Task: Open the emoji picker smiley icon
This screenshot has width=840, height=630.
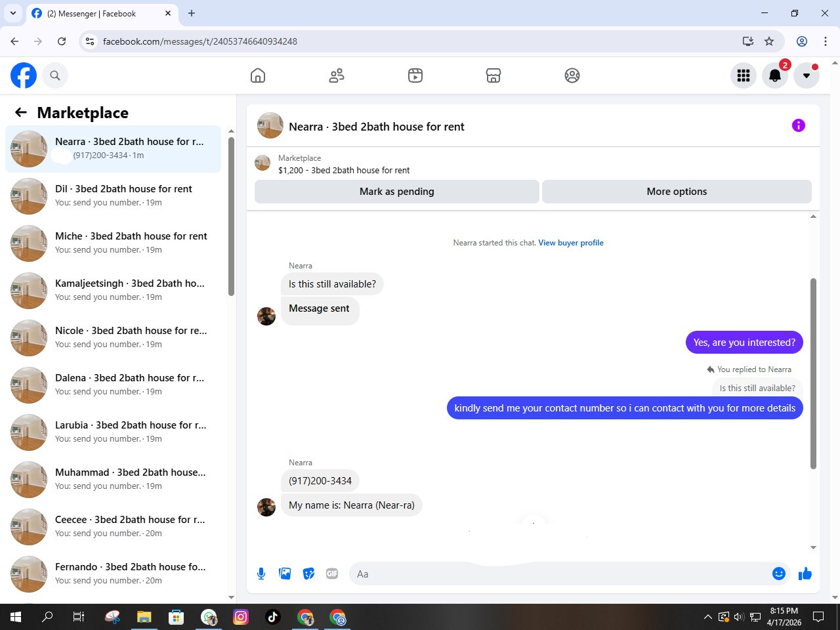Action: tap(779, 574)
